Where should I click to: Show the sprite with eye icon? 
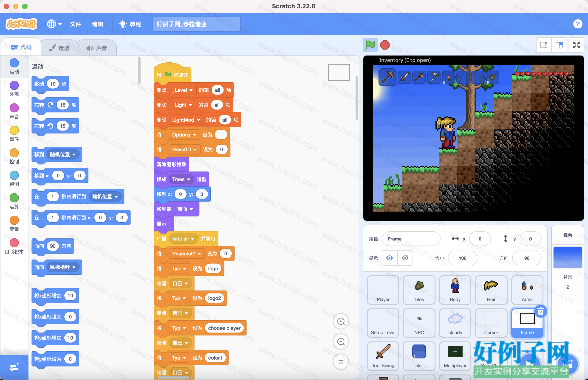[390, 258]
